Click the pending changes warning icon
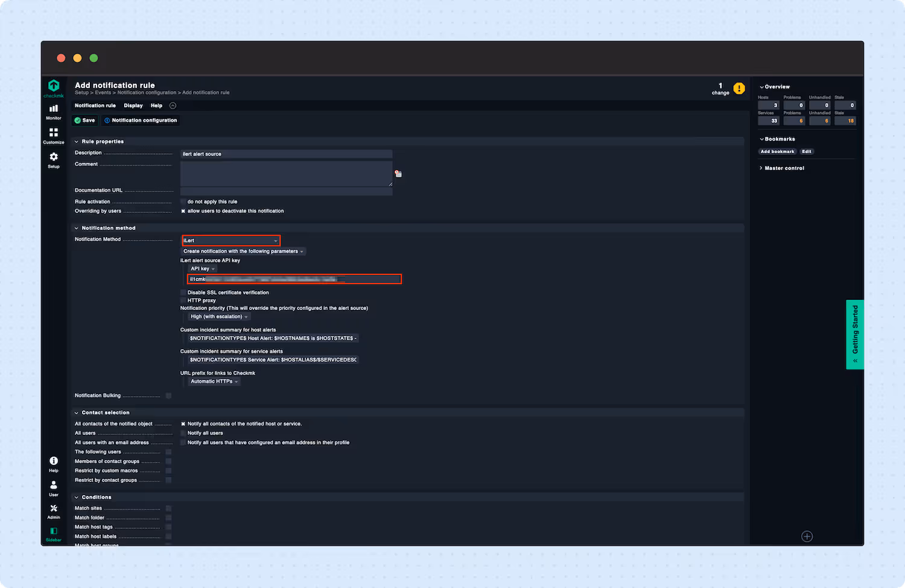This screenshot has width=905, height=588. pos(739,88)
